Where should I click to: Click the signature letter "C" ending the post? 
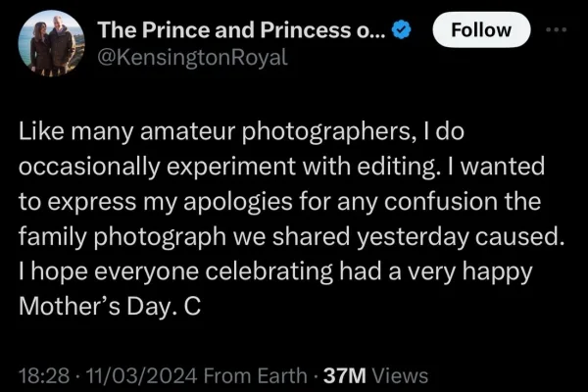[194, 306]
